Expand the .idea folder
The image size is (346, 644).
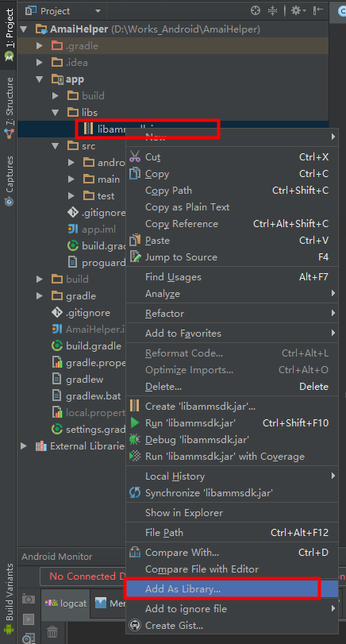[x=40, y=63]
